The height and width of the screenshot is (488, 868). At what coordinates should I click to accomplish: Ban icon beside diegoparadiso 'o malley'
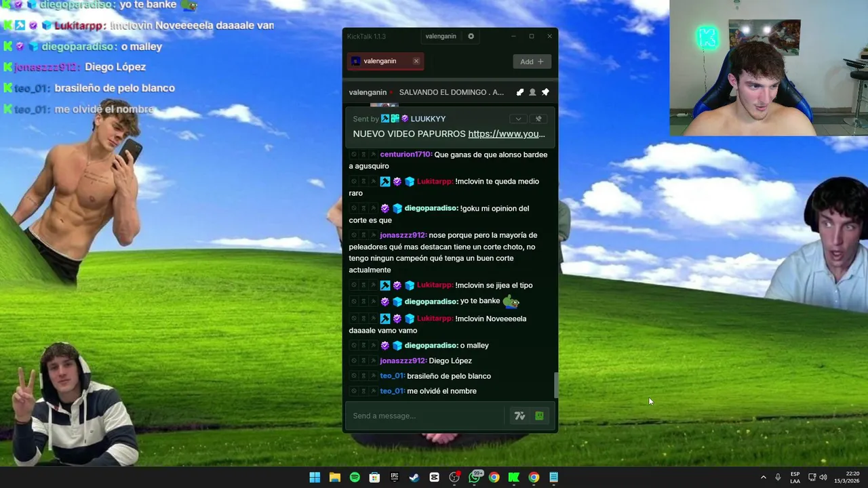click(x=354, y=346)
